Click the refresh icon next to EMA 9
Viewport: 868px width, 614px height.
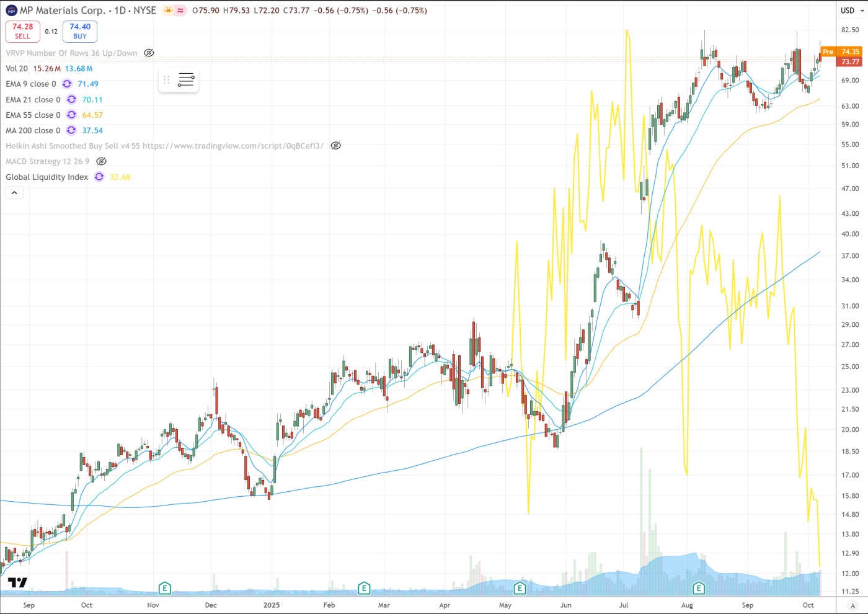coord(67,84)
